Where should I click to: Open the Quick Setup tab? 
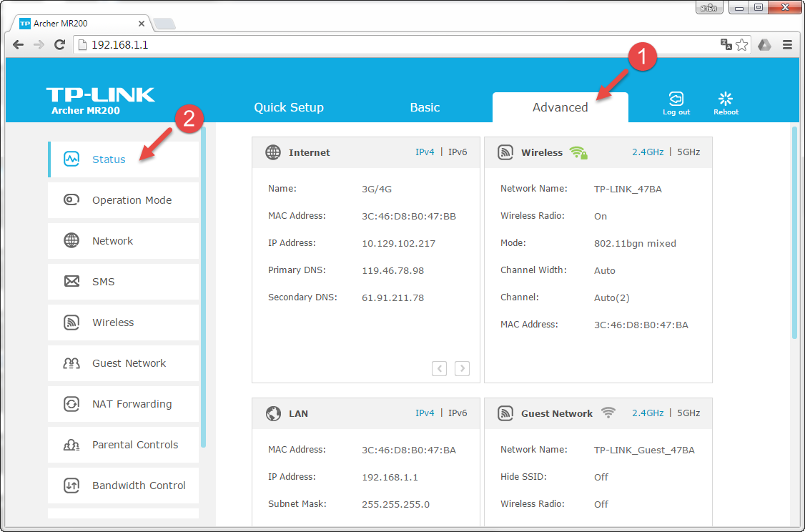coord(289,107)
